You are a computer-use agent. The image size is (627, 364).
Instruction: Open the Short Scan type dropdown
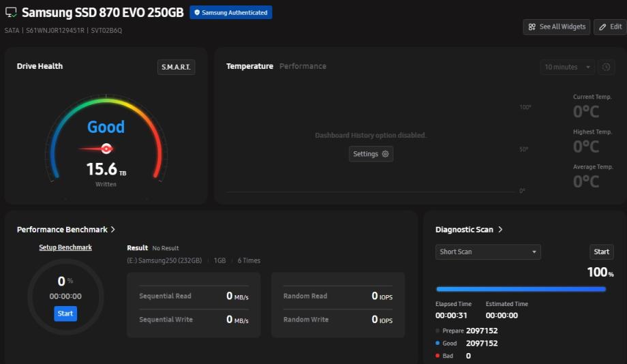(x=488, y=252)
